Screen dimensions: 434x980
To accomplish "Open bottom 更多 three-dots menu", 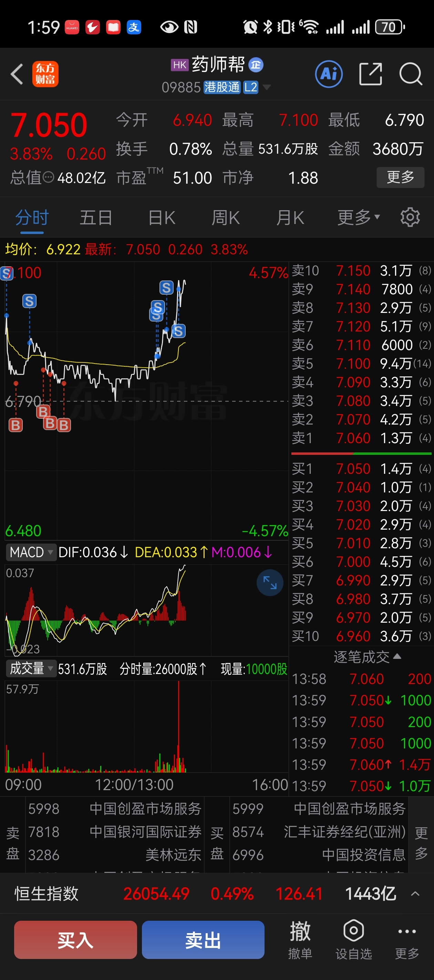I will pos(407,940).
